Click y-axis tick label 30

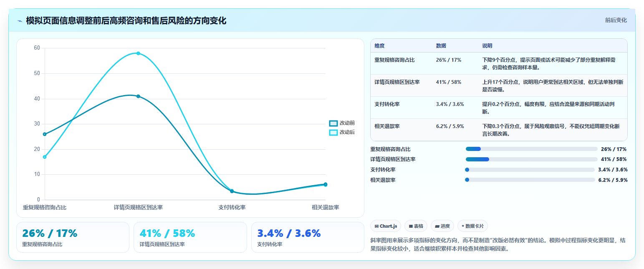pos(37,124)
